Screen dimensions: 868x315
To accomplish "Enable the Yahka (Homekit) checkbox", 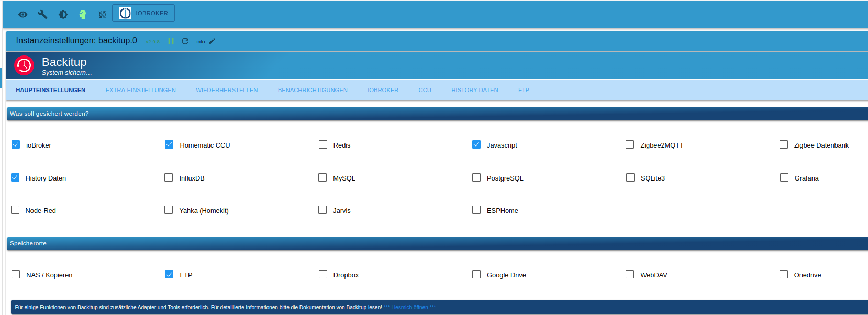I will [169, 210].
